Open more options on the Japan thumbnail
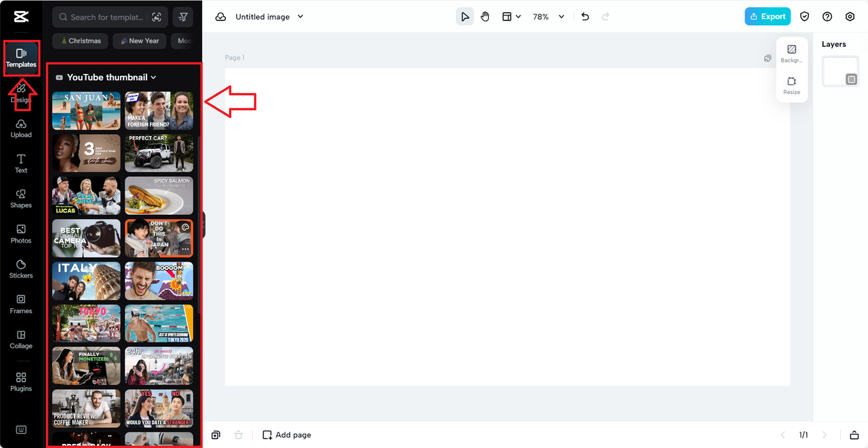The image size is (868, 448). click(185, 249)
